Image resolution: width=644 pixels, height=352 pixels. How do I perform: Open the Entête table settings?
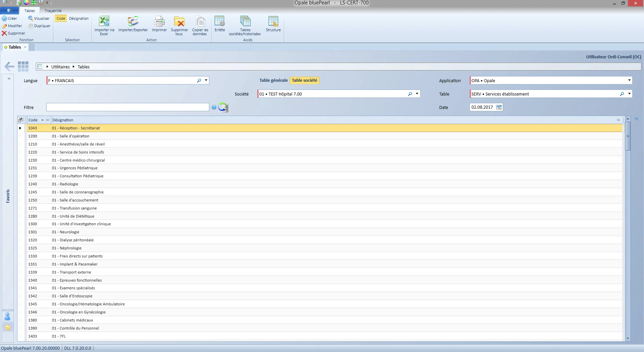(x=220, y=24)
